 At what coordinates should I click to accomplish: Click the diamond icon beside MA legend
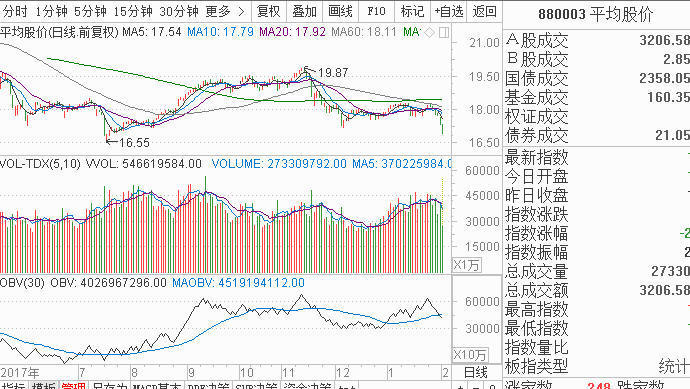click(x=429, y=32)
